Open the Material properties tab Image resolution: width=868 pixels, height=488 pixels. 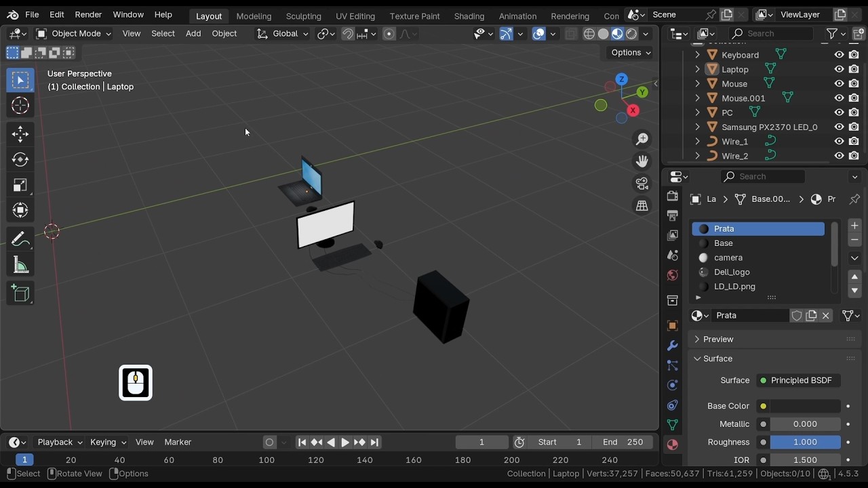click(672, 445)
